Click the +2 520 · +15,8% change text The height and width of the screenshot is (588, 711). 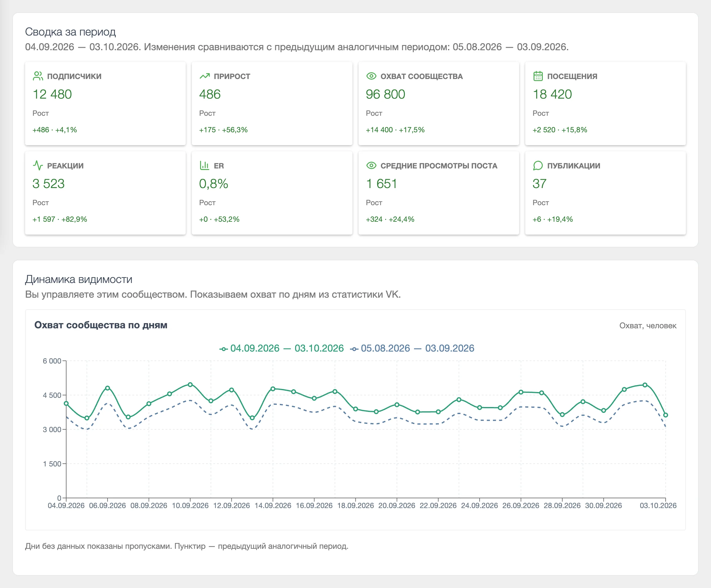click(560, 130)
